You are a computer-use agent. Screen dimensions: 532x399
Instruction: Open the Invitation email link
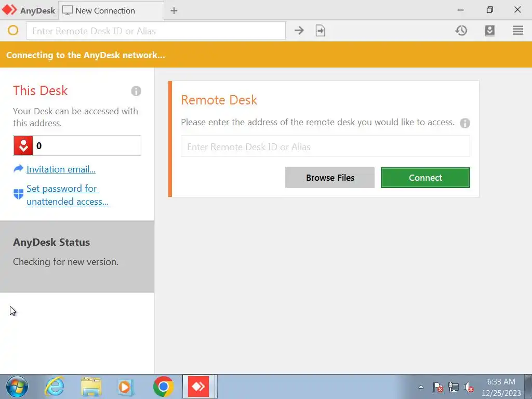click(61, 169)
